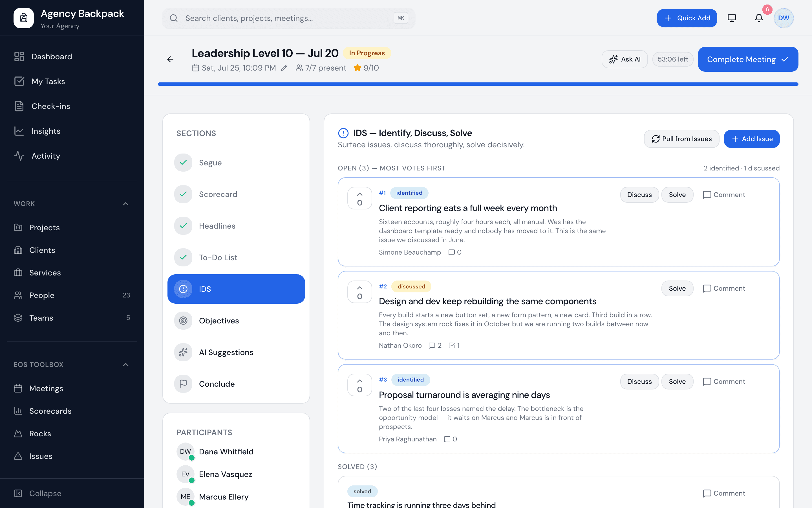Click the attendees icon next to 7/7 present

coord(299,68)
